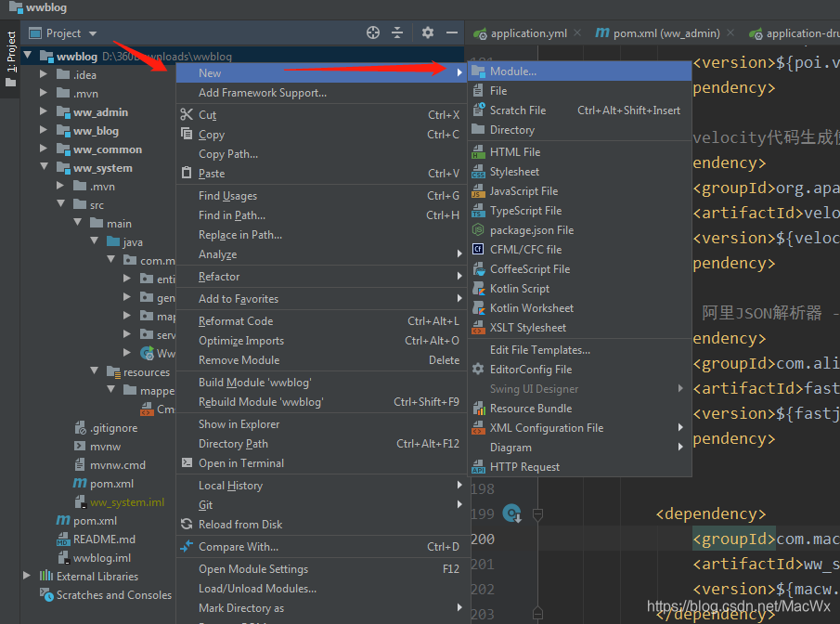The width and height of the screenshot is (840, 624).
Task: Click the Kotlin Script icon
Action: click(478, 289)
